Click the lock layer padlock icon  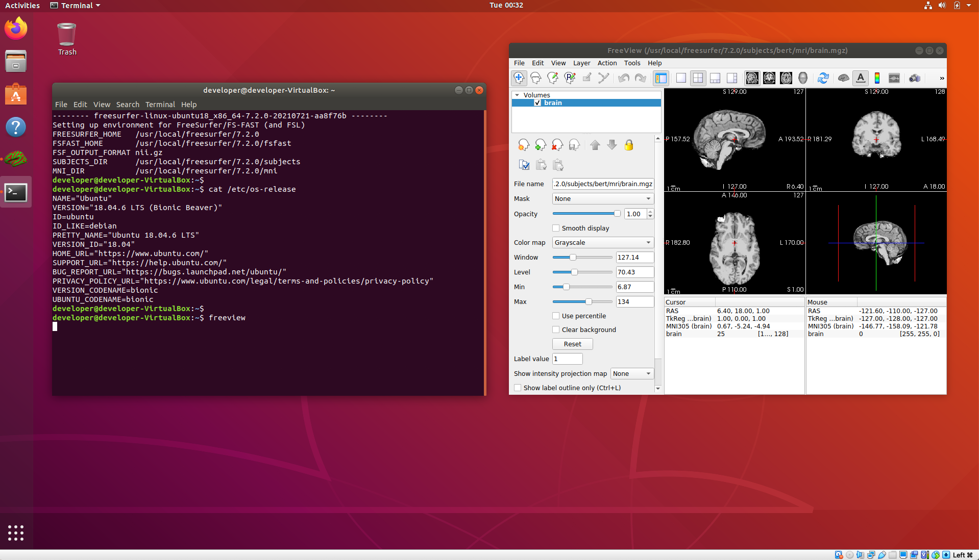[x=629, y=145]
